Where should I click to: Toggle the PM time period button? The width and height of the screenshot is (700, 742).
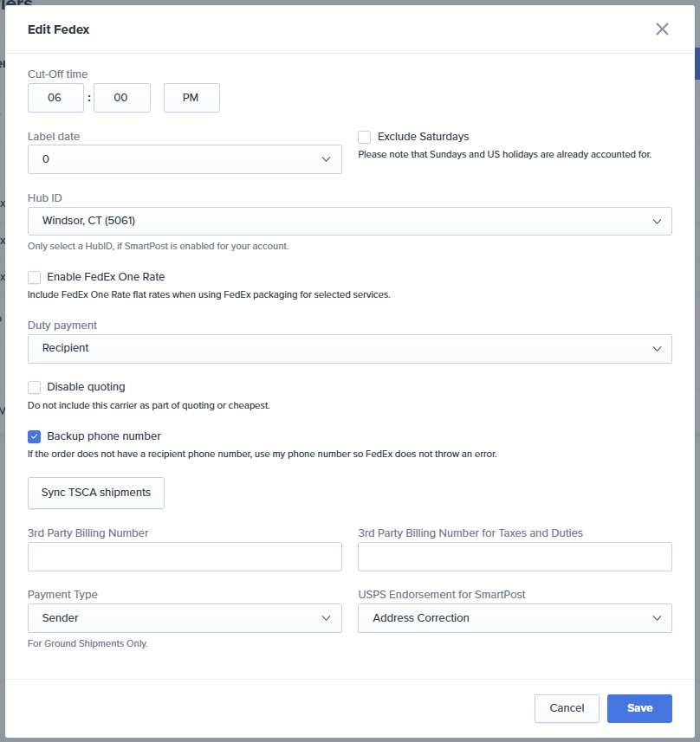[191, 98]
